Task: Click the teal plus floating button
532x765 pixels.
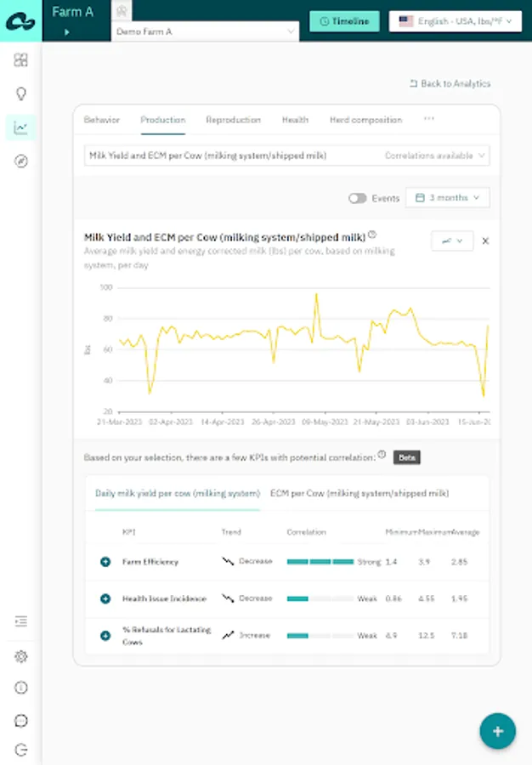Action: (497, 731)
